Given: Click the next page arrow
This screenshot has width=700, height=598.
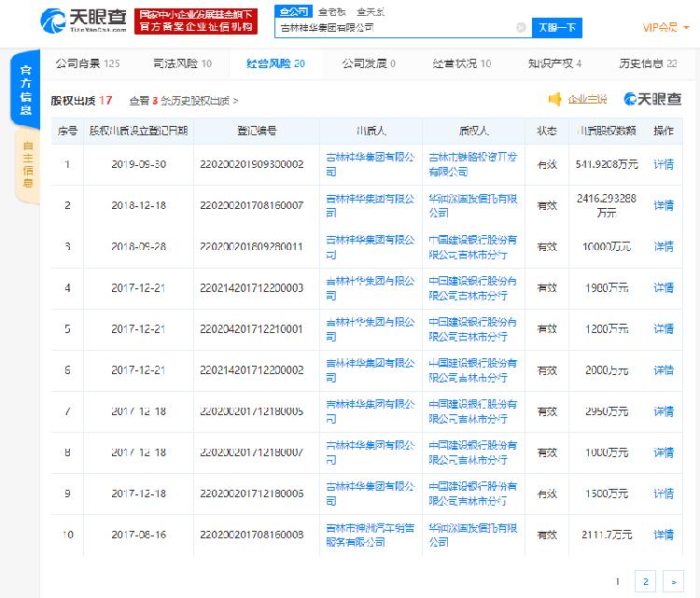Looking at the screenshot, I should [674, 581].
